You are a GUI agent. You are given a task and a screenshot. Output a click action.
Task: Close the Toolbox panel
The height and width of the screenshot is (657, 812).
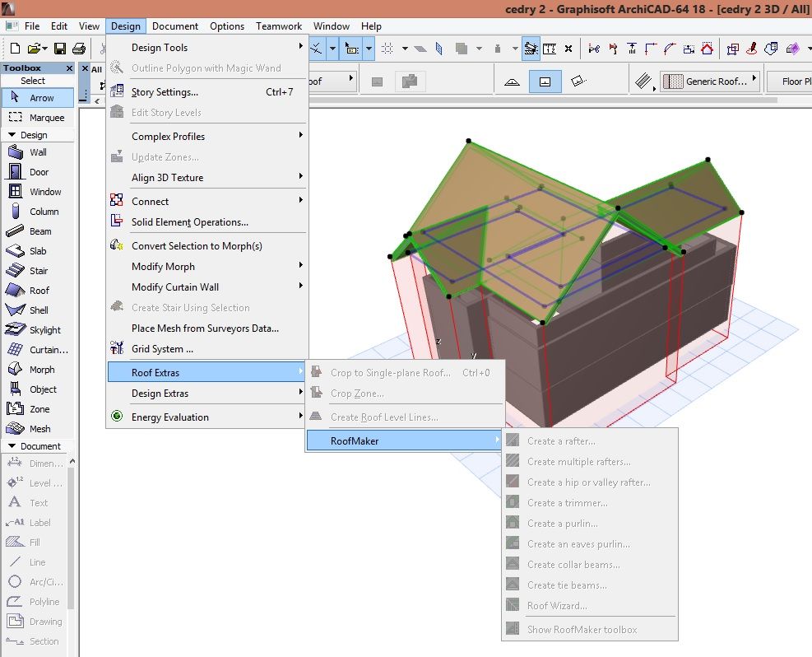(69, 68)
